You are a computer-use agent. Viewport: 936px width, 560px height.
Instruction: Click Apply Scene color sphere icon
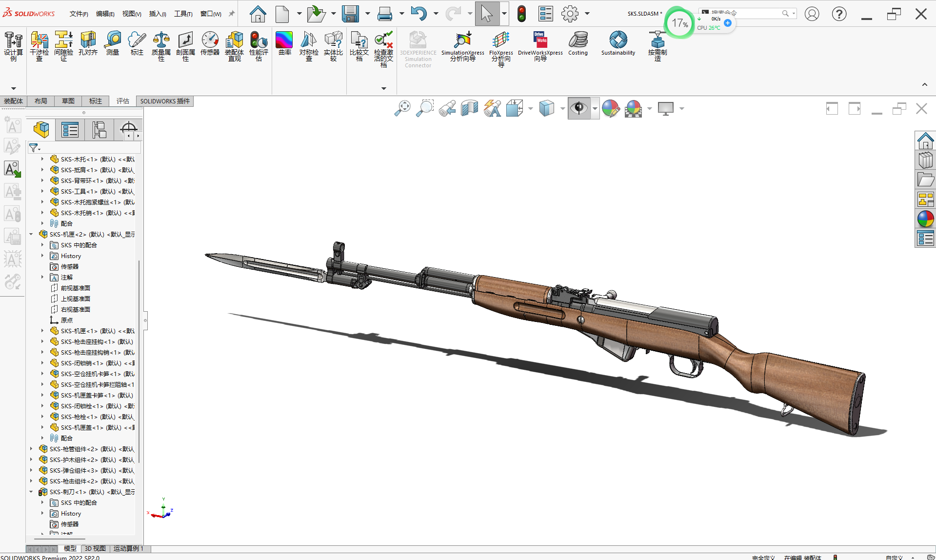[x=633, y=108]
